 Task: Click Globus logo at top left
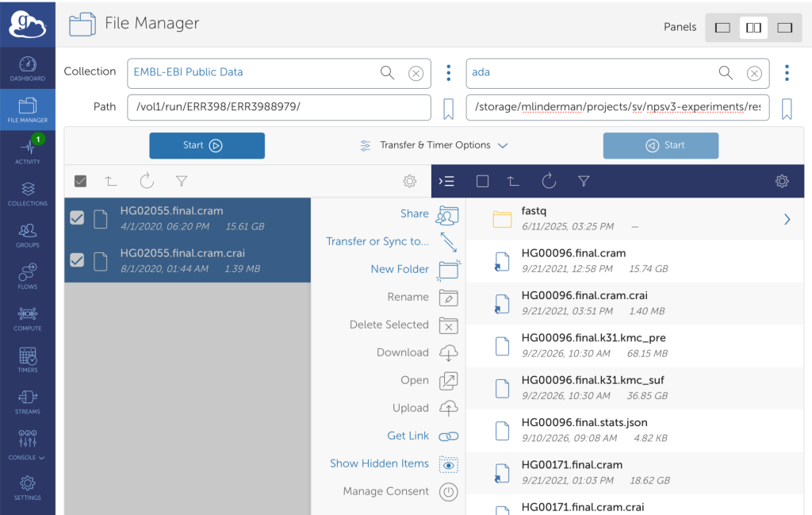[x=28, y=24]
